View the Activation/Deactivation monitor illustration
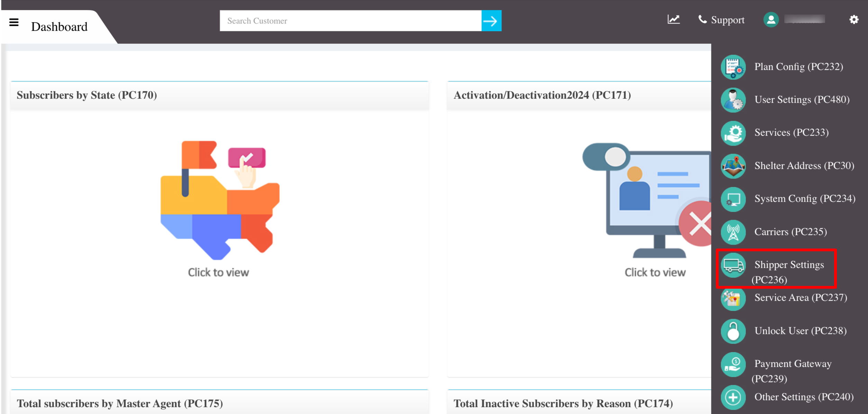The width and height of the screenshot is (868, 414). pyautogui.click(x=647, y=200)
